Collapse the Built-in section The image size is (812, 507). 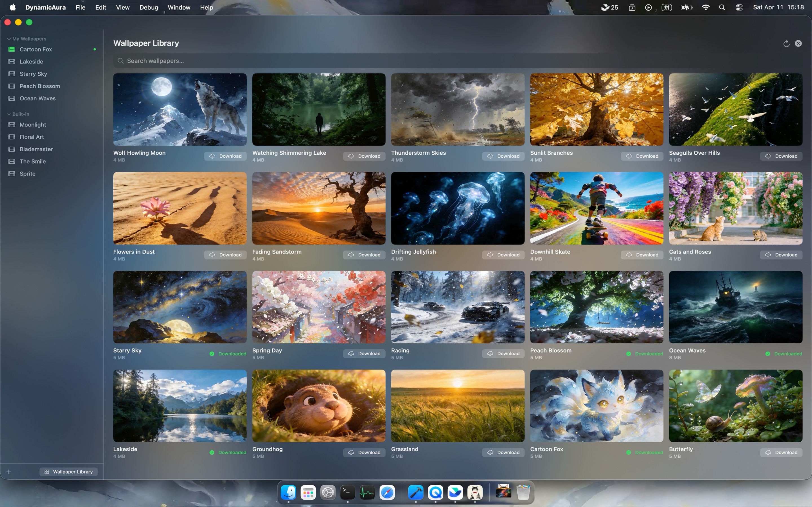point(8,114)
